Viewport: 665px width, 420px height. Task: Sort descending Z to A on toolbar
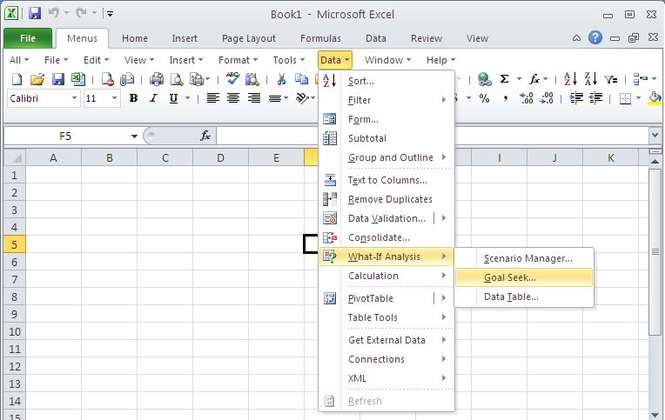tap(591, 79)
